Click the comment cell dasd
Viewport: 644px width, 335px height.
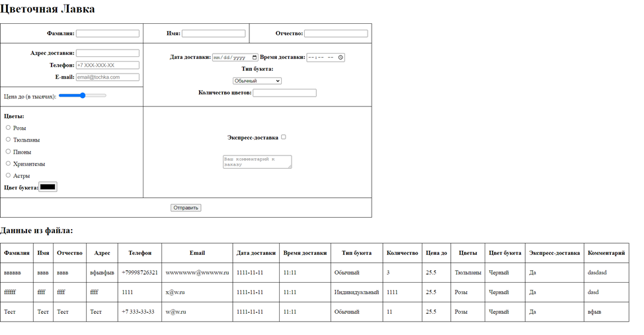coord(606,292)
